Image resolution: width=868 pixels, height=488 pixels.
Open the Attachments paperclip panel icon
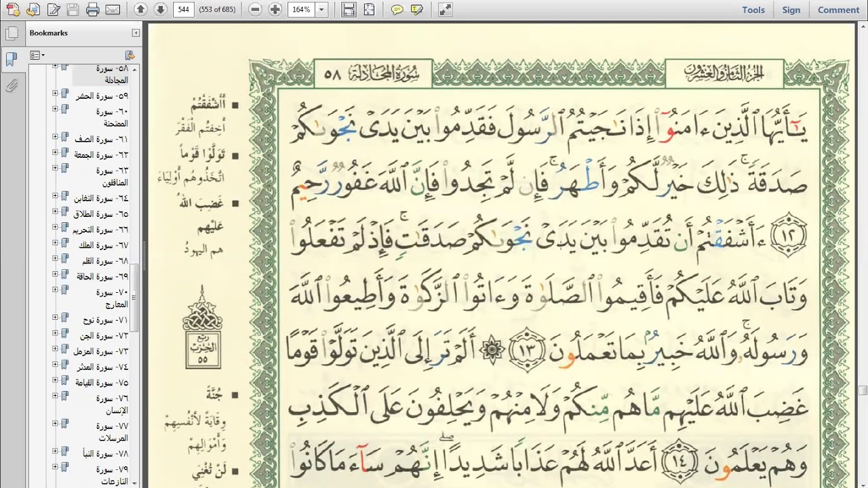[x=11, y=86]
